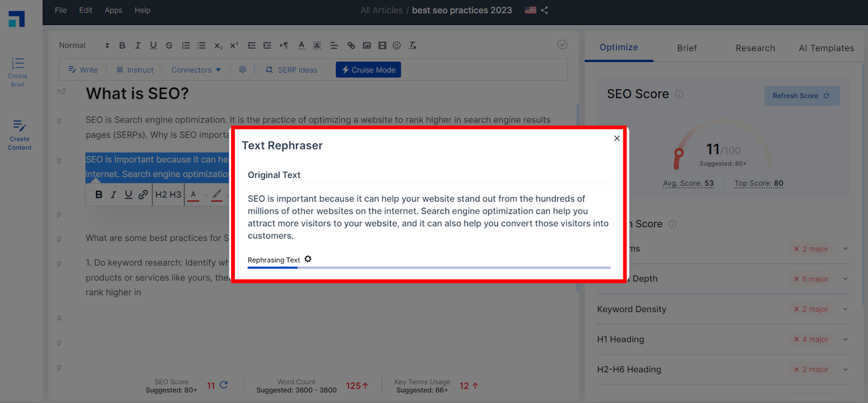Apply red font color from floating toolbar
The height and width of the screenshot is (403, 868).
pyautogui.click(x=193, y=195)
